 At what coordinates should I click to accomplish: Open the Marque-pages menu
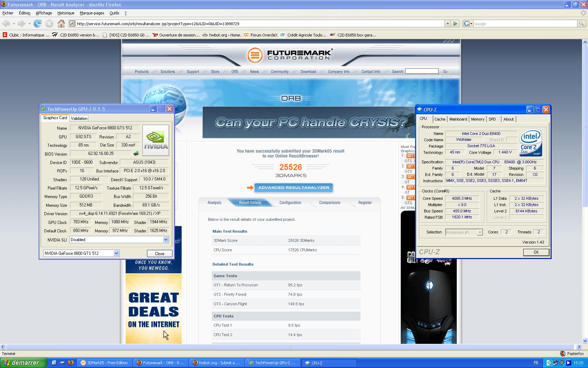(92, 13)
